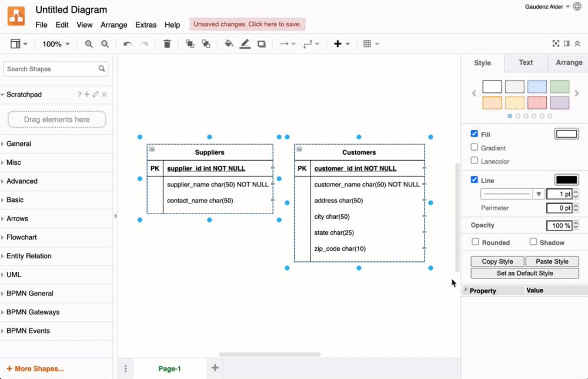Click the Paste Style button
This screenshot has height=379, width=588.
[x=552, y=261]
